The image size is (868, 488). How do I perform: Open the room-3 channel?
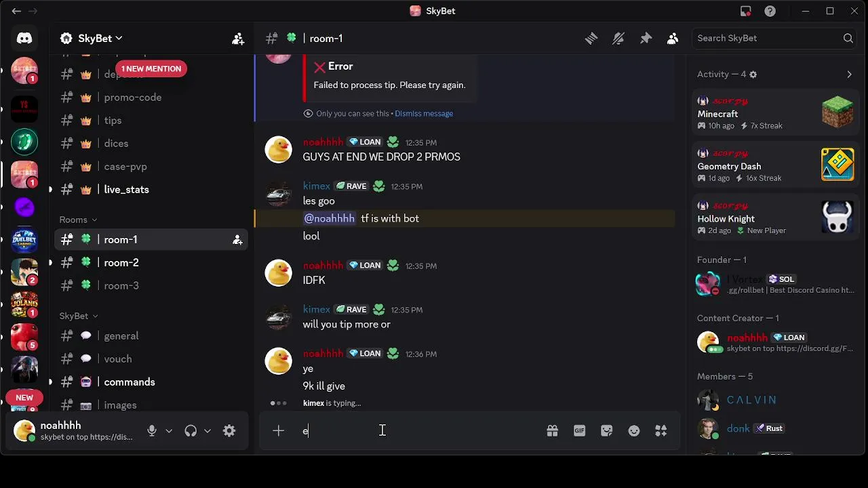[151, 286]
